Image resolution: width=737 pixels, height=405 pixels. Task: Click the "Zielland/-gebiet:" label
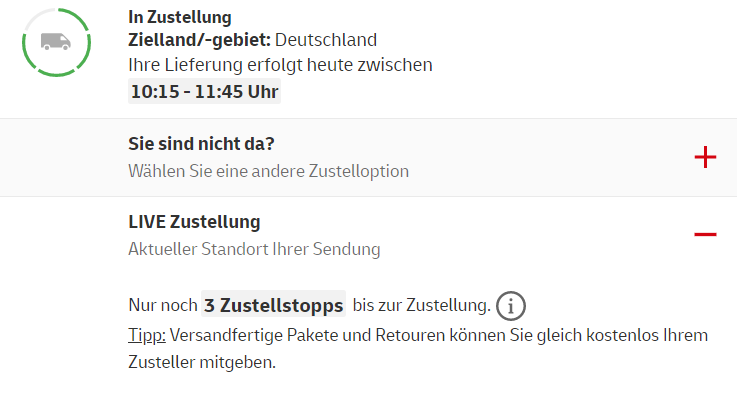(x=199, y=41)
